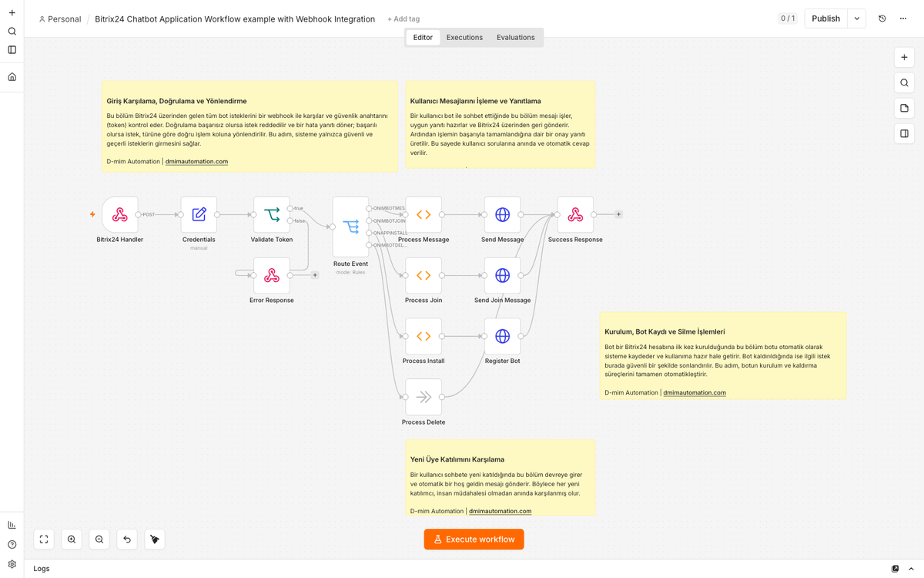This screenshot has width=924, height=578.
Task: Click the plus icon in left sidebar
Action: (12, 13)
